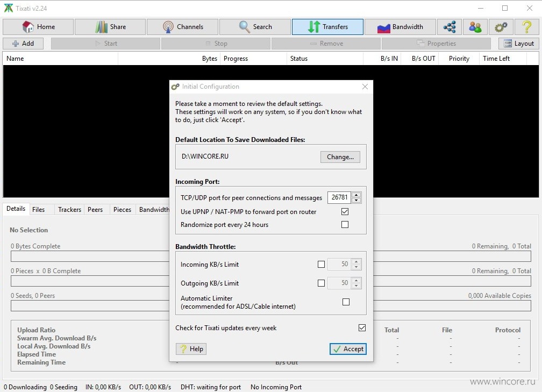The width and height of the screenshot is (542, 392).
Task: Switch to the Trackers tab
Action: tap(69, 210)
